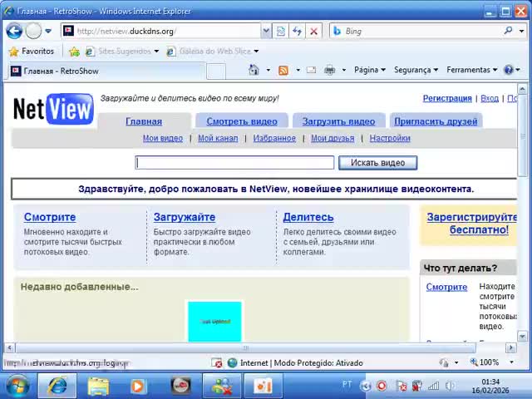Select the Загрузить видео tab
Image resolution: width=532 pixels, height=399 pixels.
[x=338, y=121]
